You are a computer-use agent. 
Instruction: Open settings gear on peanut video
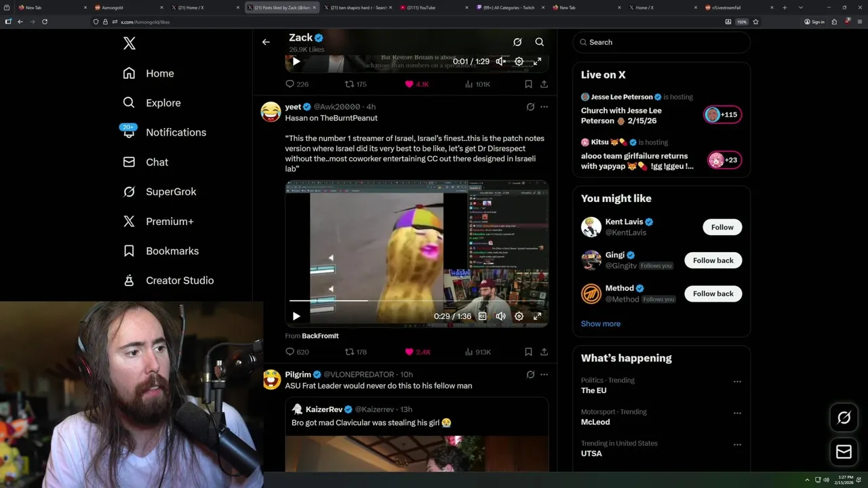(519, 316)
